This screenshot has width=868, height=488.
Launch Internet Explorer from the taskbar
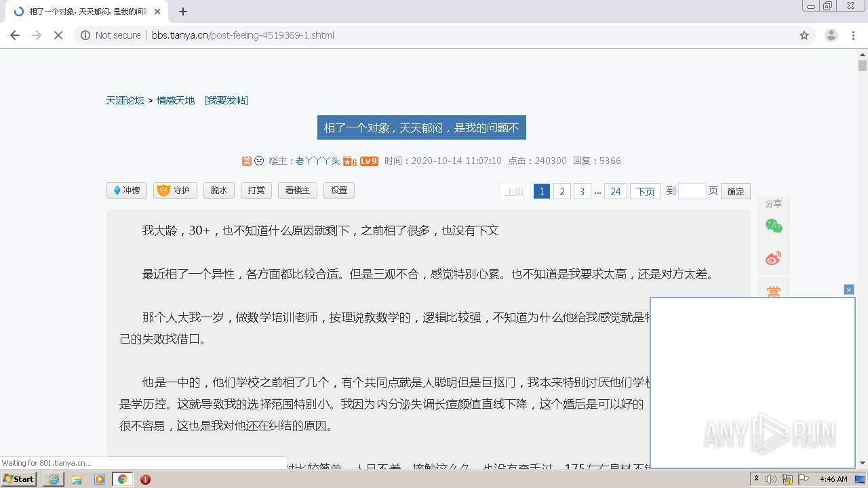[x=54, y=479]
